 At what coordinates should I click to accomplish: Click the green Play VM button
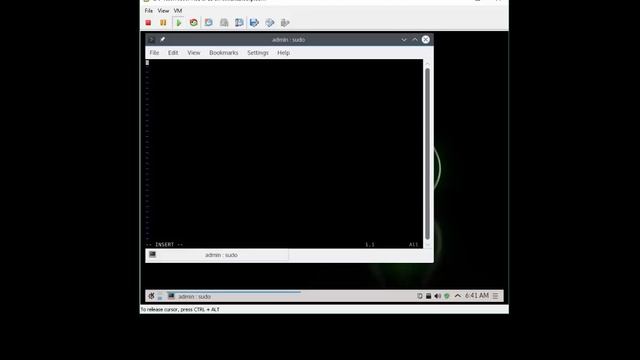pos(178,23)
